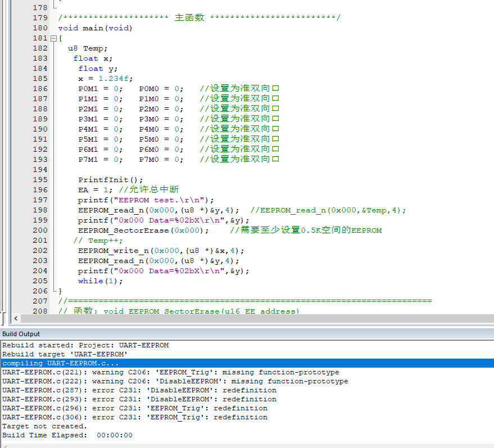The image size is (494, 448).
Task: Click line number 205 in the gutter
Action: tap(40, 281)
